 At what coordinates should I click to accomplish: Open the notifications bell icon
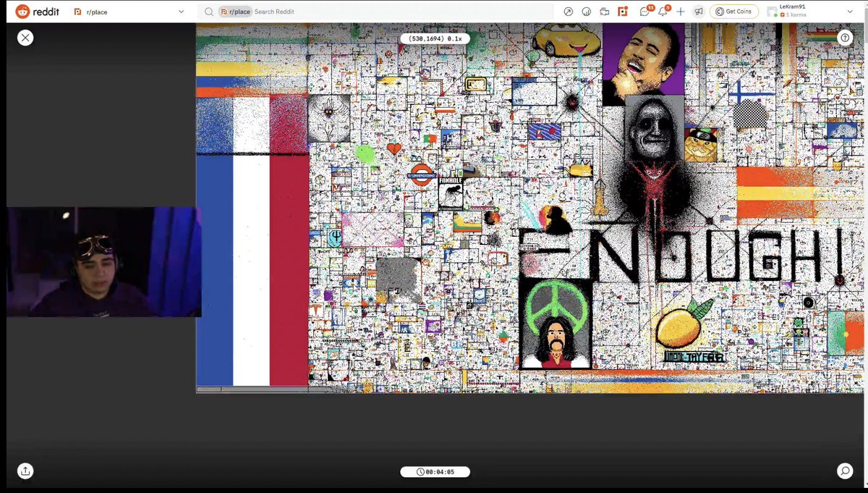pos(664,11)
